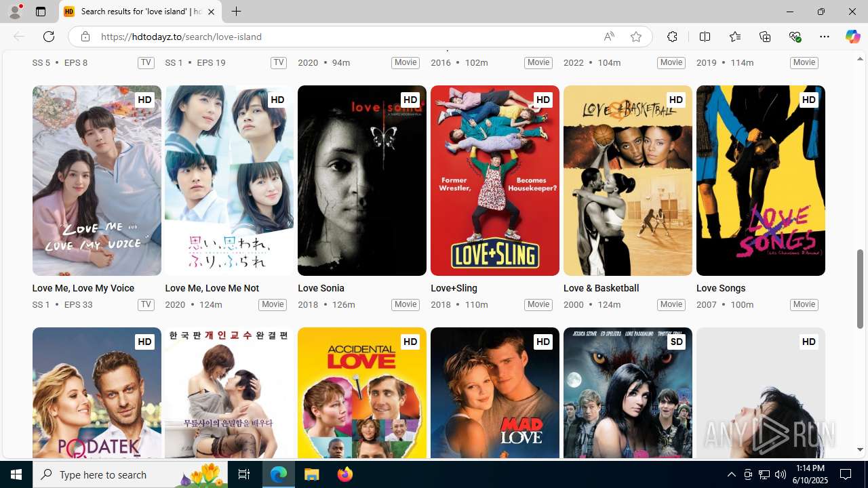Click the 'Love Songs' title link
The width and height of the screenshot is (868, 488).
(721, 288)
